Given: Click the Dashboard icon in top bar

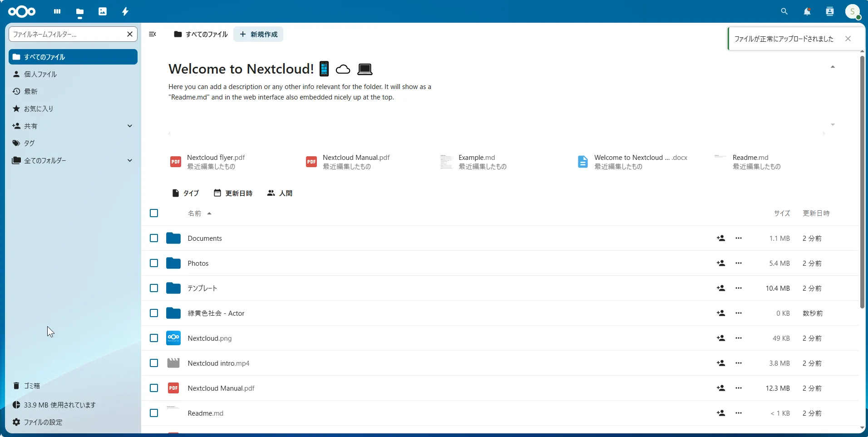Looking at the screenshot, I should 57,11.
